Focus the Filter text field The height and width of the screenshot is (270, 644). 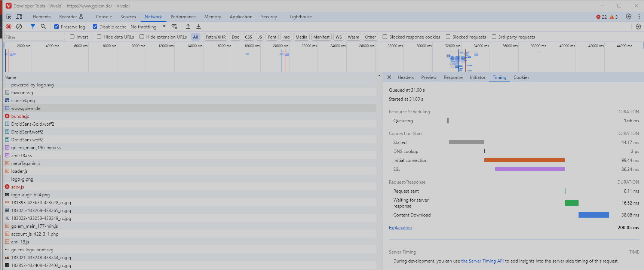tap(34, 37)
